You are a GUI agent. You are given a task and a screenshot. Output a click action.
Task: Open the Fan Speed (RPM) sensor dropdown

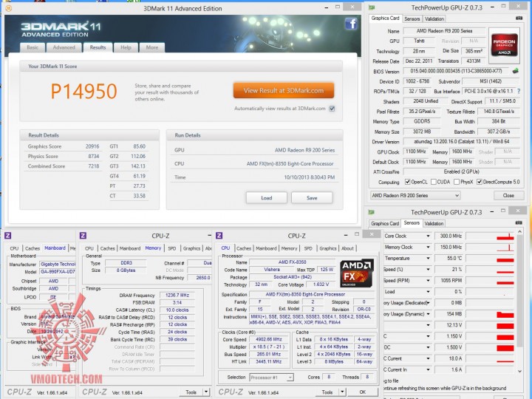(x=428, y=281)
